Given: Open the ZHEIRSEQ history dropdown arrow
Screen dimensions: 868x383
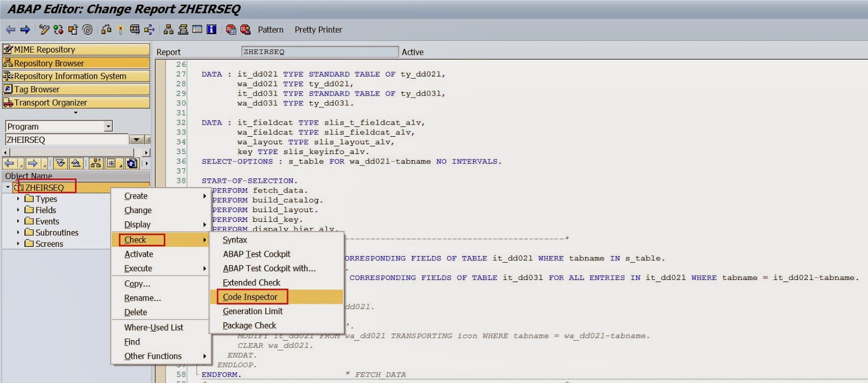Looking at the screenshot, I should 136,140.
